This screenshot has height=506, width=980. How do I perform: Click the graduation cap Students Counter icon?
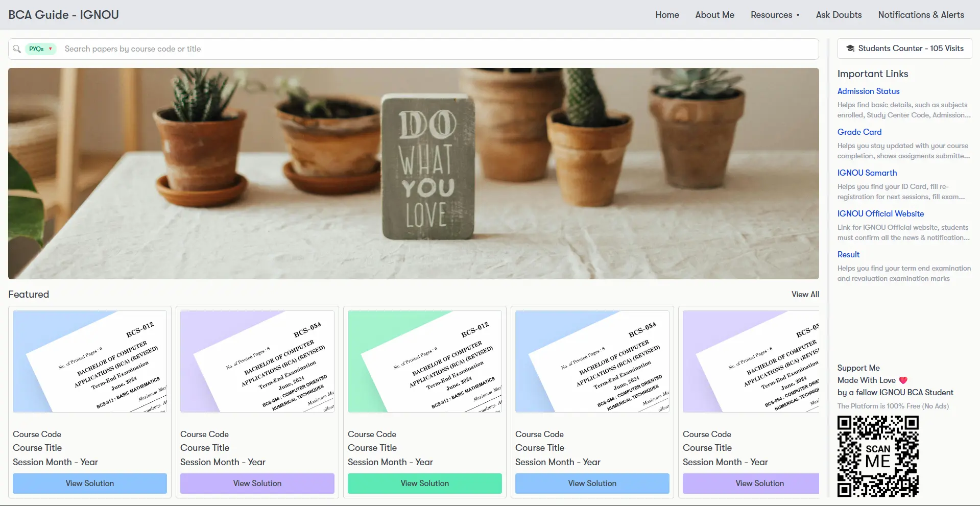click(x=850, y=49)
